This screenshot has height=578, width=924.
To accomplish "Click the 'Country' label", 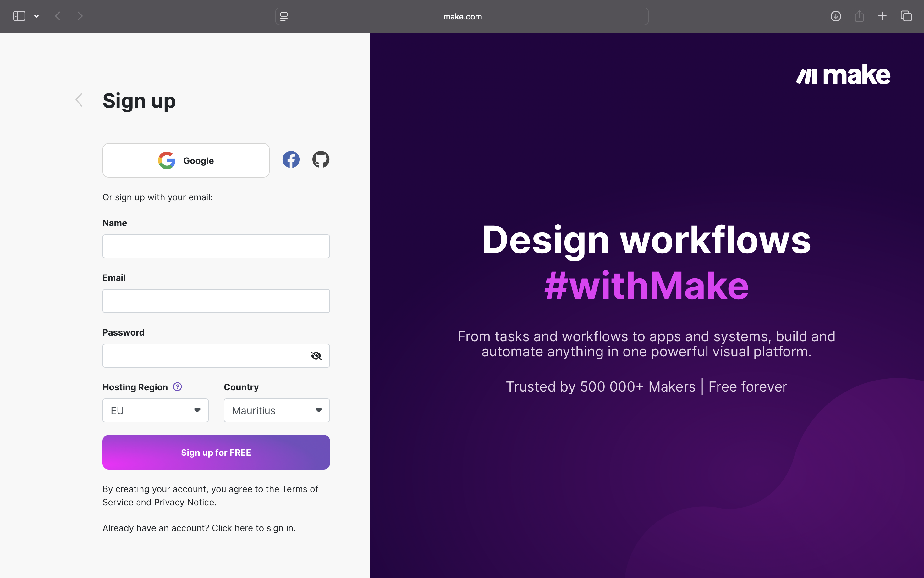I will pos(241,387).
